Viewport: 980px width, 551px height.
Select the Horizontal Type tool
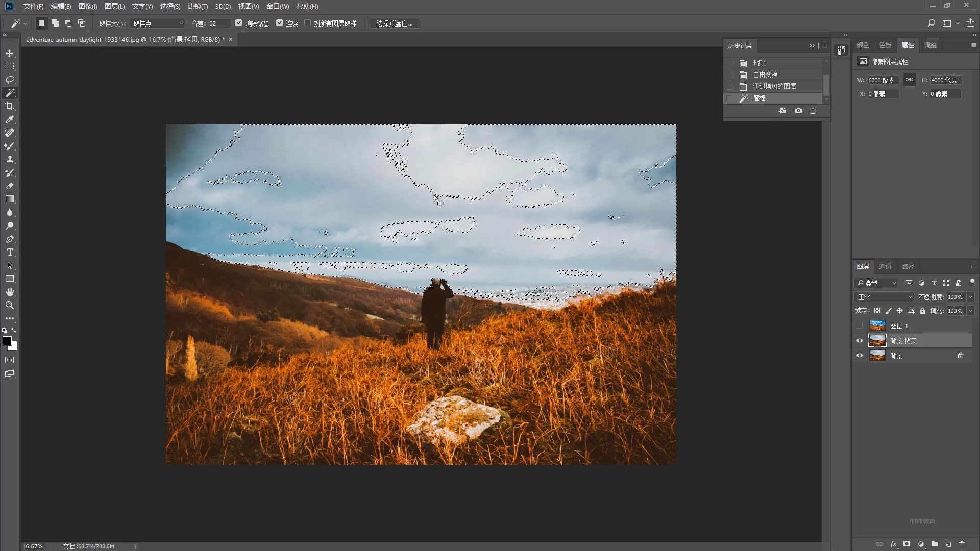pyautogui.click(x=10, y=253)
